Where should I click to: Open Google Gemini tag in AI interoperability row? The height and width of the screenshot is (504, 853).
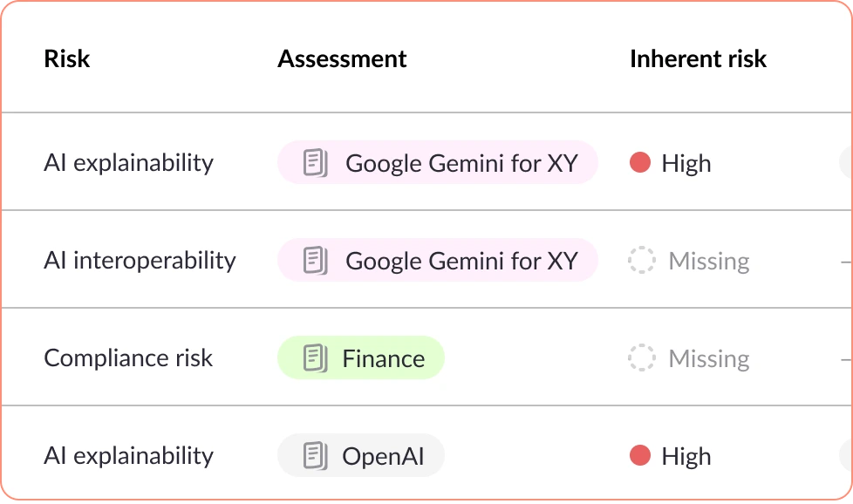[x=438, y=261]
